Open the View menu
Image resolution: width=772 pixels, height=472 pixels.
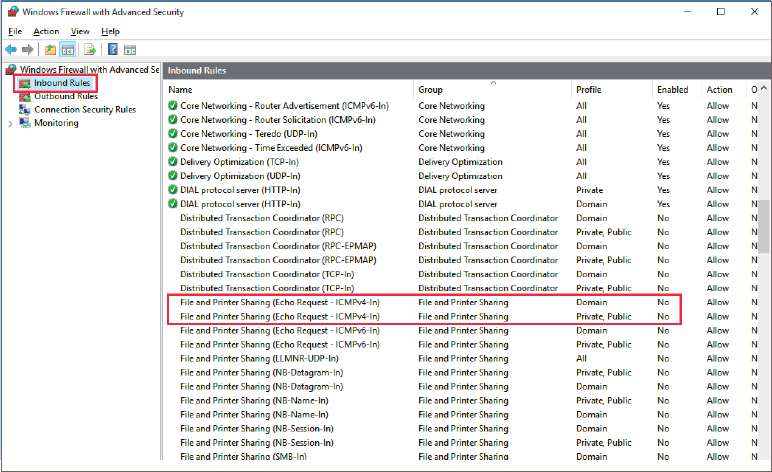(x=80, y=31)
